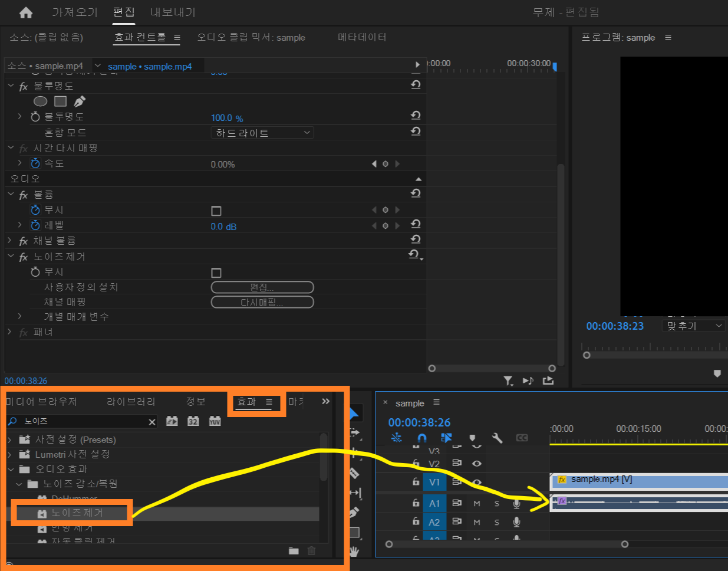This screenshot has height=571, width=728.
Task: Reset the 노이즈 제거 effect
Action: [x=414, y=254]
